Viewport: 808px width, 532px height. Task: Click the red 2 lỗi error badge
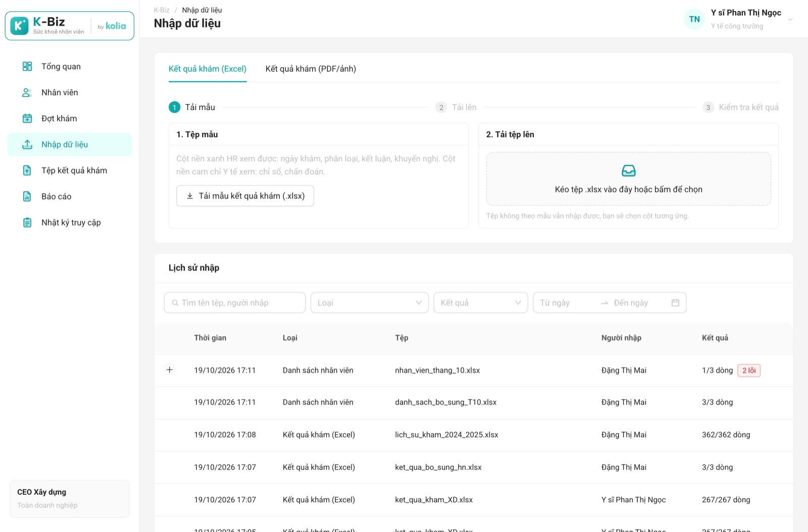[x=749, y=370]
